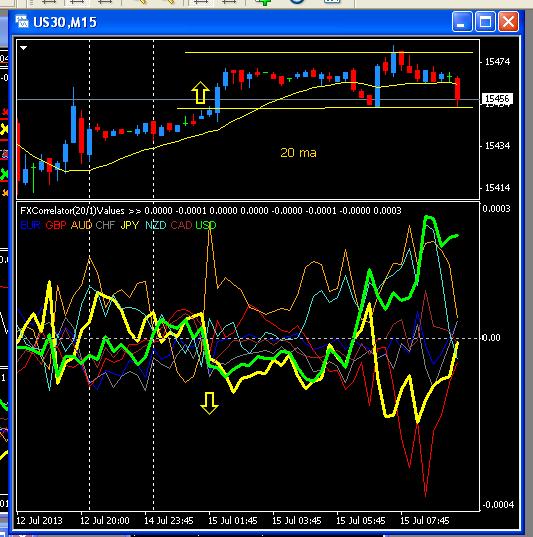The height and width of the screenshot is (537, 533).
Task: Click the '15 Jul 07:45' time axis label
Action: coord(425,521)
